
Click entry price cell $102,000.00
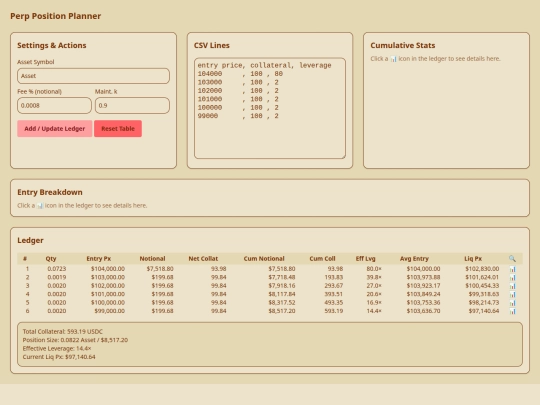coord(108,285)
